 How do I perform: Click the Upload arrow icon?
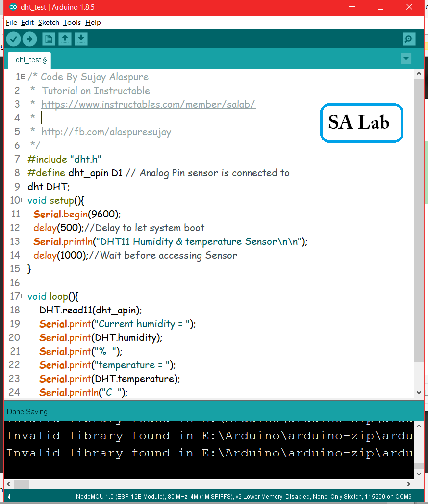29,39
